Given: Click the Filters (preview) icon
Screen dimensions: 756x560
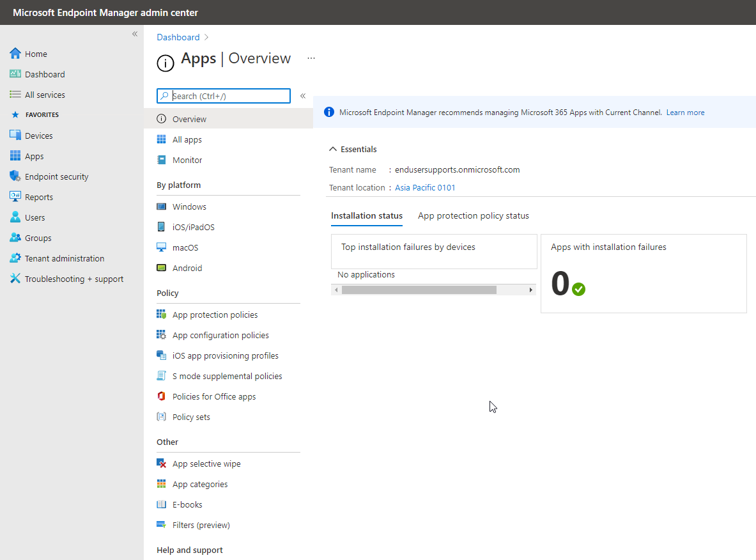Looking at the screenshot, I should 162,524.
